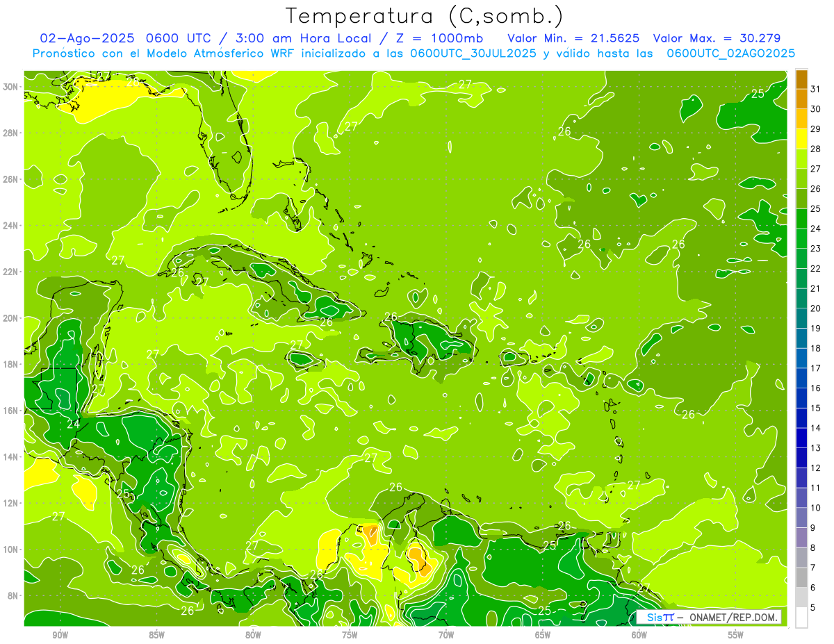
Task: Click the color bar segment between 26 and 27
Action: pos(801,179)
